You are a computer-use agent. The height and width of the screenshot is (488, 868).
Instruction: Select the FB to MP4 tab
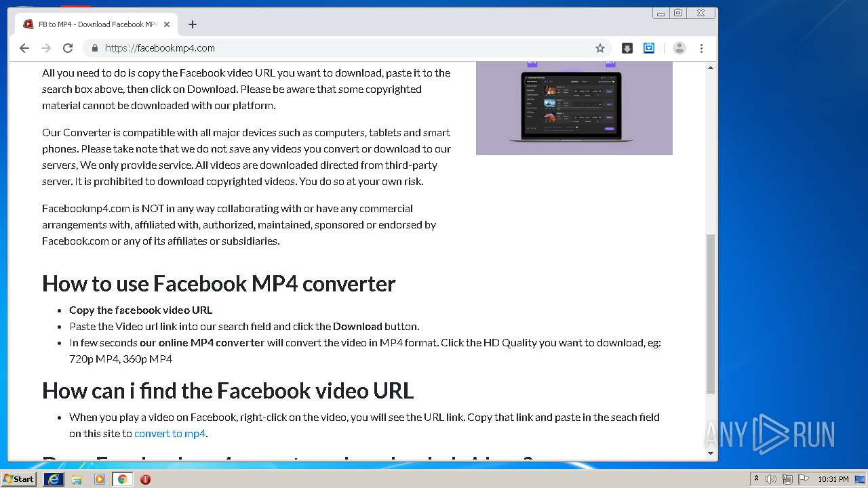pos(96,24)
